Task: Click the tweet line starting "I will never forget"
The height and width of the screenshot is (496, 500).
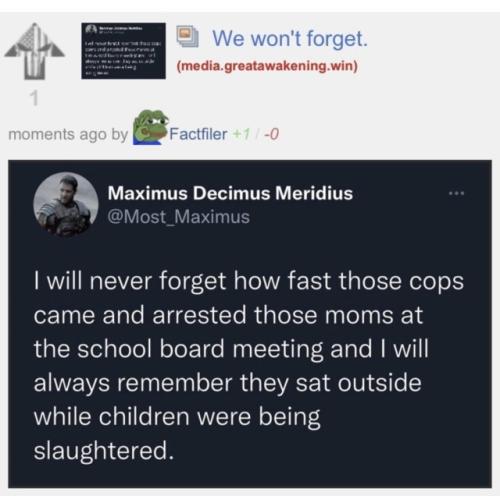Action: (x=249, y=282)
